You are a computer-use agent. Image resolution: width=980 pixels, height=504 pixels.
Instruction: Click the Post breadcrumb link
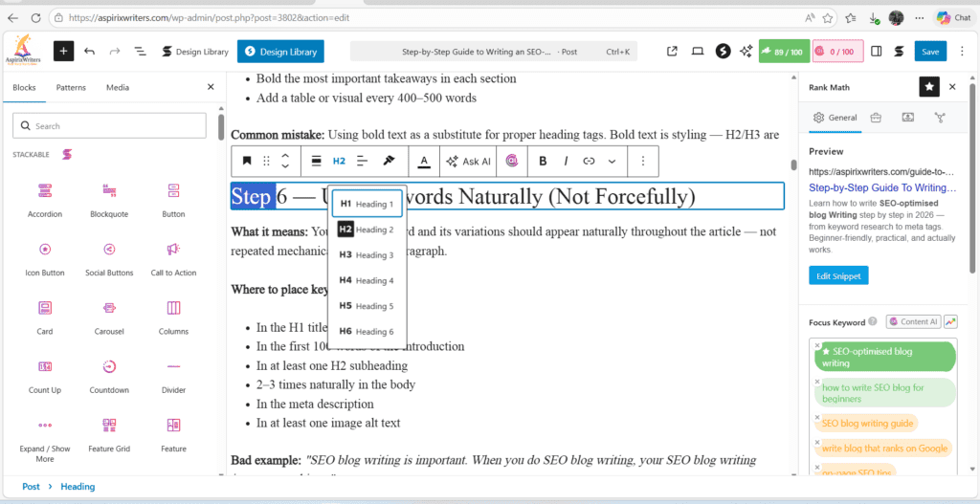31,487
